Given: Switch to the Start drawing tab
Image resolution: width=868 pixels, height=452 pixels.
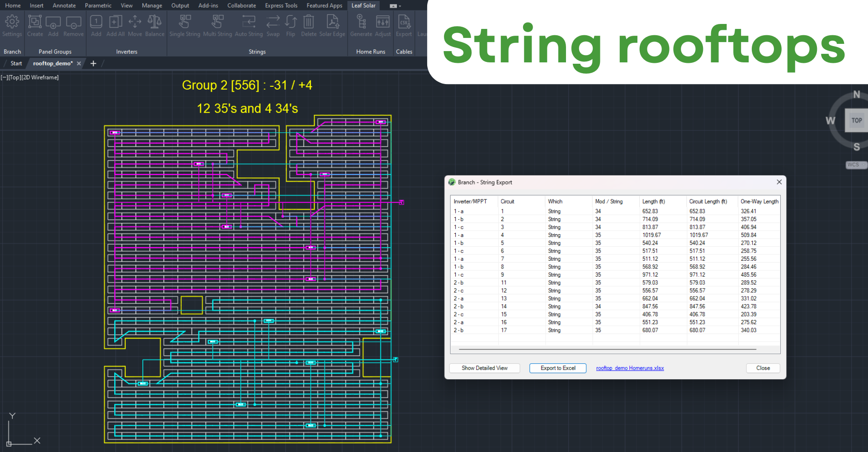Looking at the screenshot, I should coord(16,63).
